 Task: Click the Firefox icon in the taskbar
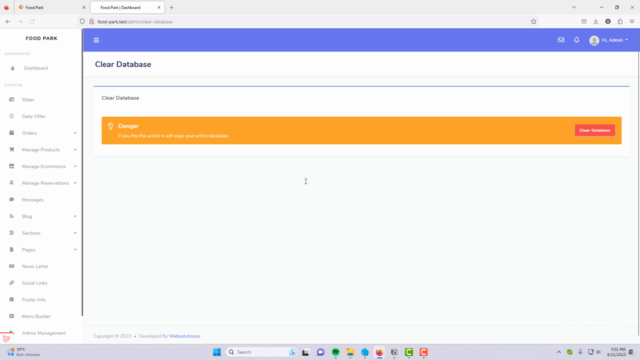tap(380, 352)
